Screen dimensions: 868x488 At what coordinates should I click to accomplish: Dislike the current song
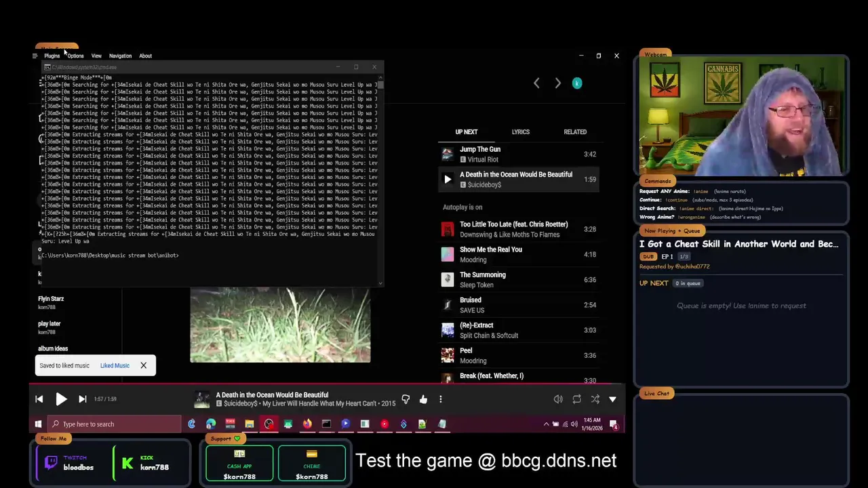tap(406, 399)
